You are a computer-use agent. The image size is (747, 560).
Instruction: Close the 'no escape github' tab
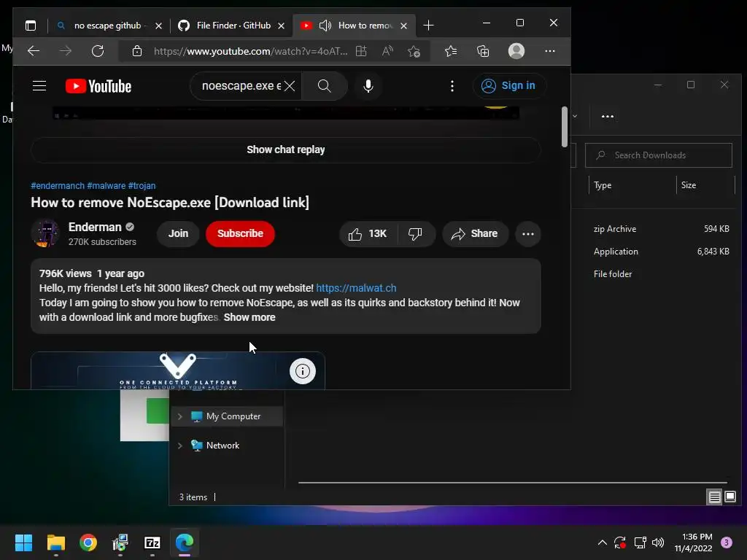(158, 26)
